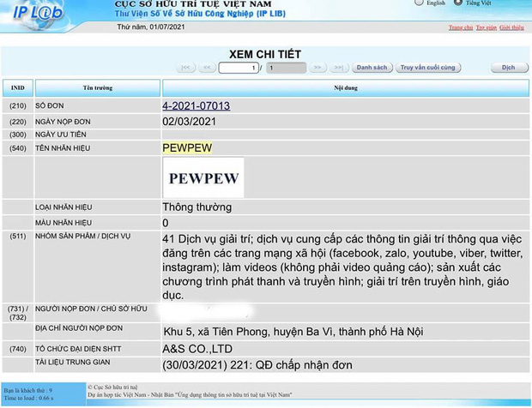This screenshot has width=532, height=408.
Task: Click the current page number input field
Action: 239,68
